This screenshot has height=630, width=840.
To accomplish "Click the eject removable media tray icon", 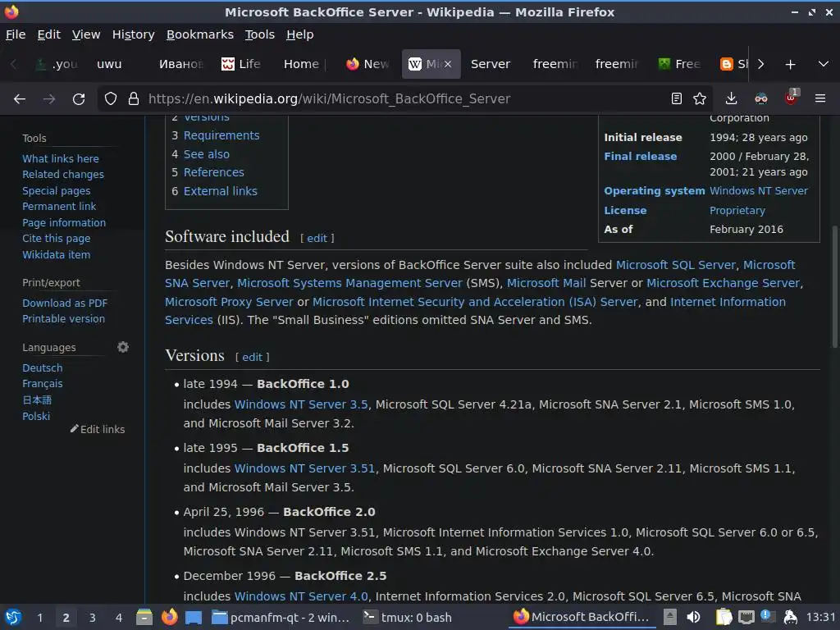I will point(669,617).
